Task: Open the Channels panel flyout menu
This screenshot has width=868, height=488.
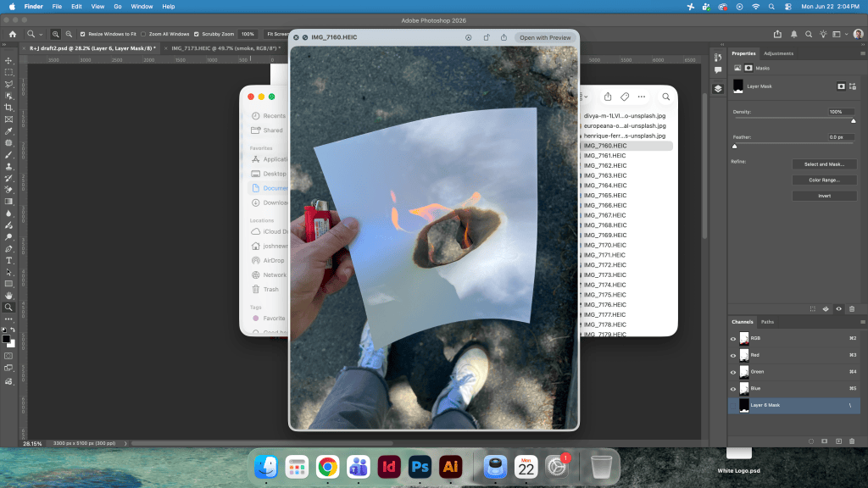Action: pyautogui.click(x=862, y=322)
